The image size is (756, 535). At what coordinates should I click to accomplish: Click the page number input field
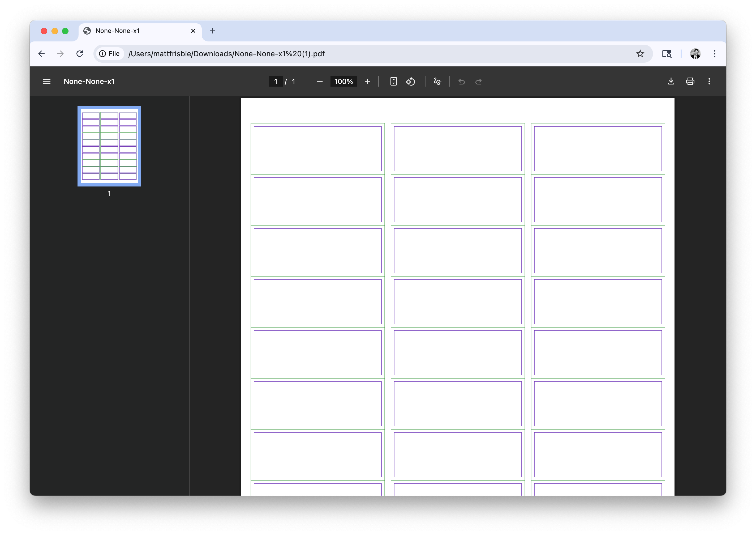click(276, 81)
